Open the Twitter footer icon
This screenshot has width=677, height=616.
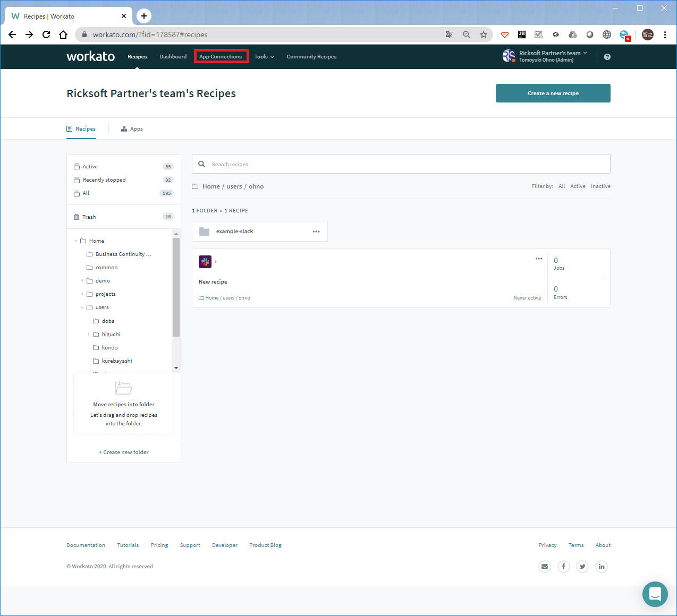[x=582, y=567]
